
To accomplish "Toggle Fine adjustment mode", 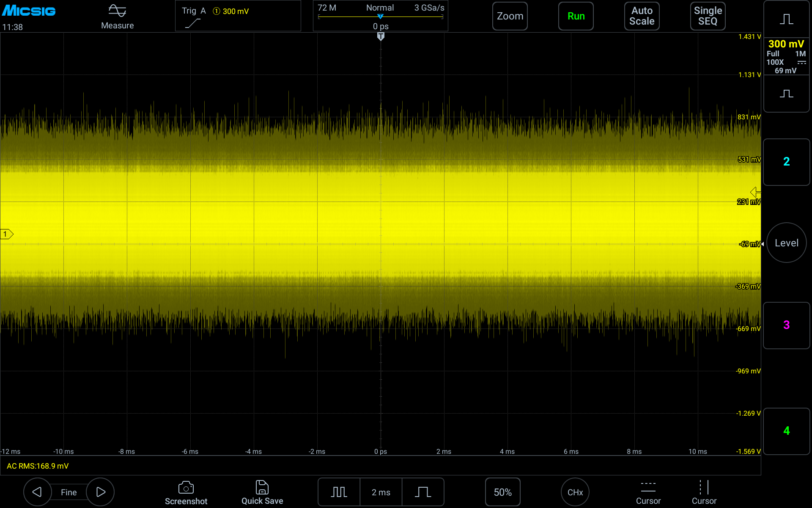I will pos(69,492).
